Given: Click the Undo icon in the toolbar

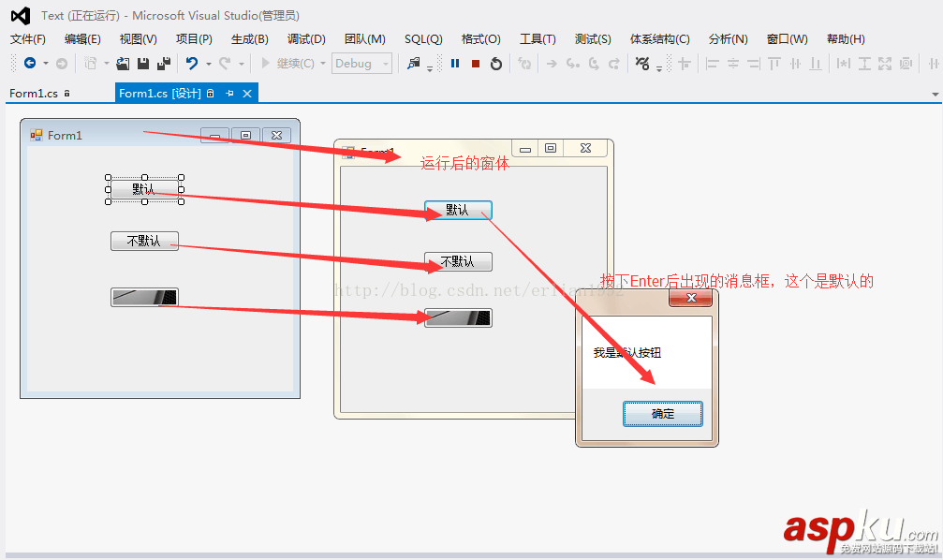Looking at the screenshot, I should [x=193, y=63].
